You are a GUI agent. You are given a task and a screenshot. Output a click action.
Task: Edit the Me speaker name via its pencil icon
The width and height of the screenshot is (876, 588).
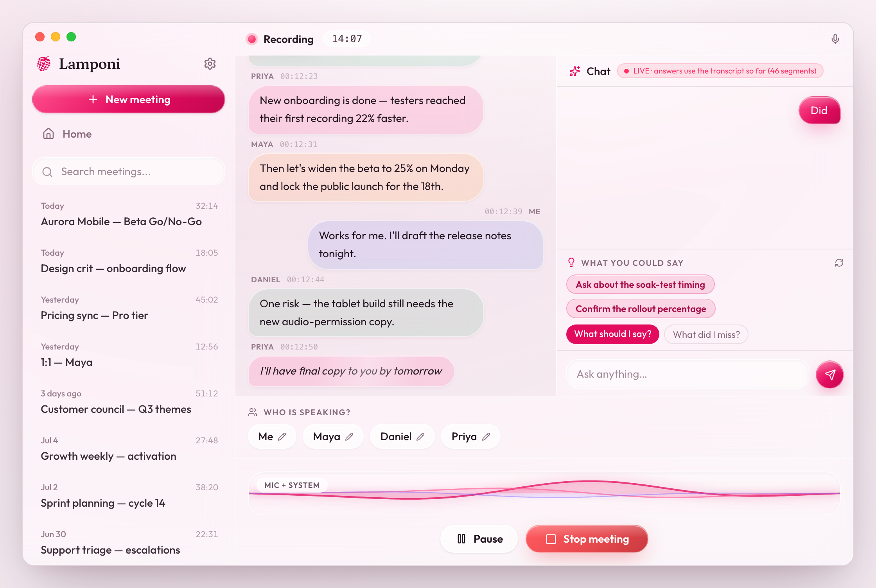pos(282,437)
